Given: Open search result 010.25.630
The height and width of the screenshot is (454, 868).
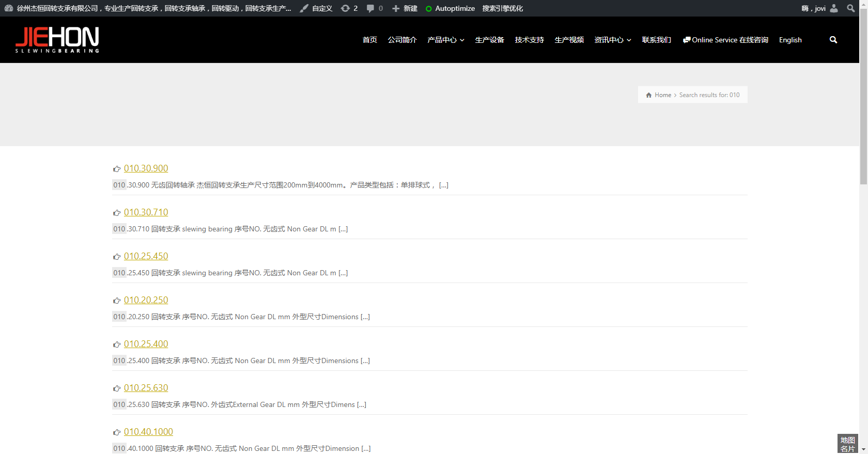Looking at the screenshot, I should point(146,388).
